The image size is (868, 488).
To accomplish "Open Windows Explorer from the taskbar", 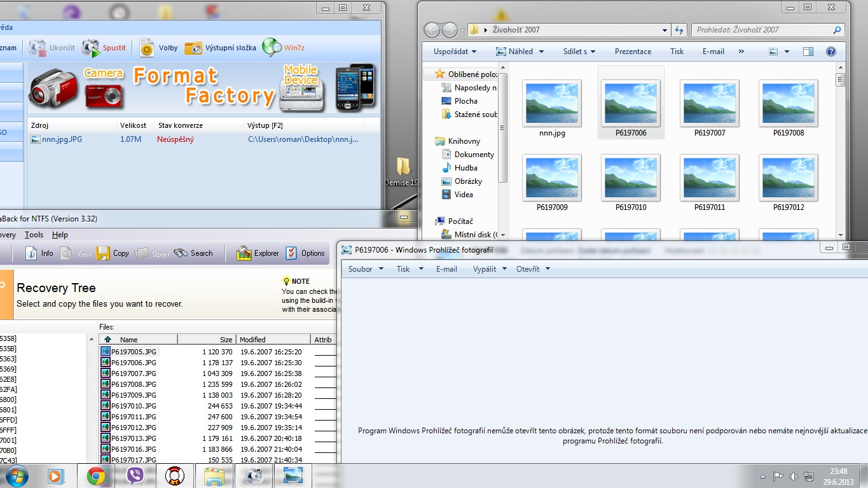I will pos(214,476).
